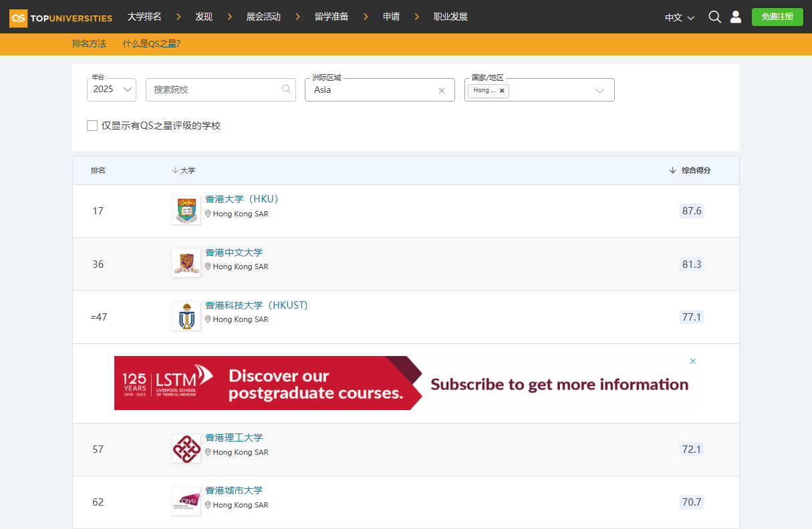
Task: Open the 什么是QS之星? link
Action: tap(151, 44)
